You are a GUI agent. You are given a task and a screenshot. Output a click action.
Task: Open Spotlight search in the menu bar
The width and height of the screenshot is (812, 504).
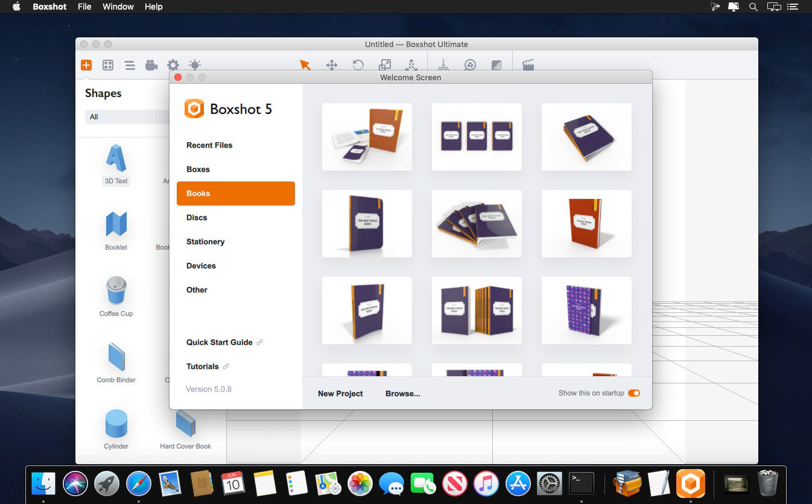coord(753,7)
